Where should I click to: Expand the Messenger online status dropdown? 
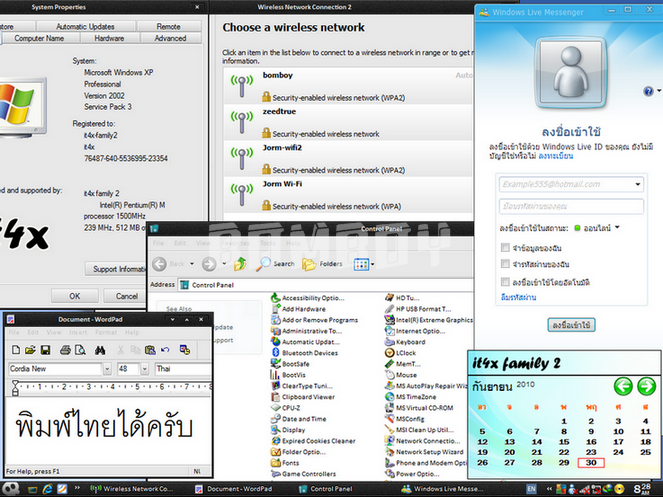pos(617,228)
